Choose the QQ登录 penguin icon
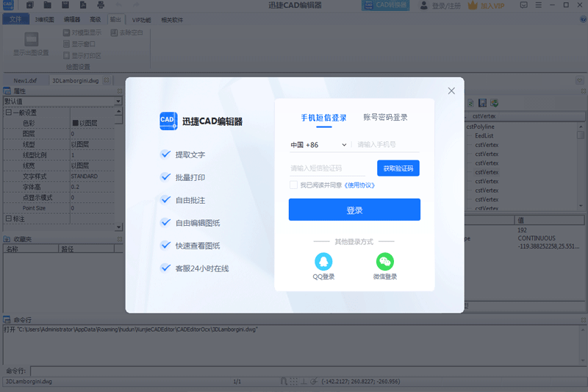The width and height of the screenshot is (588, 392). click(323, 262)
